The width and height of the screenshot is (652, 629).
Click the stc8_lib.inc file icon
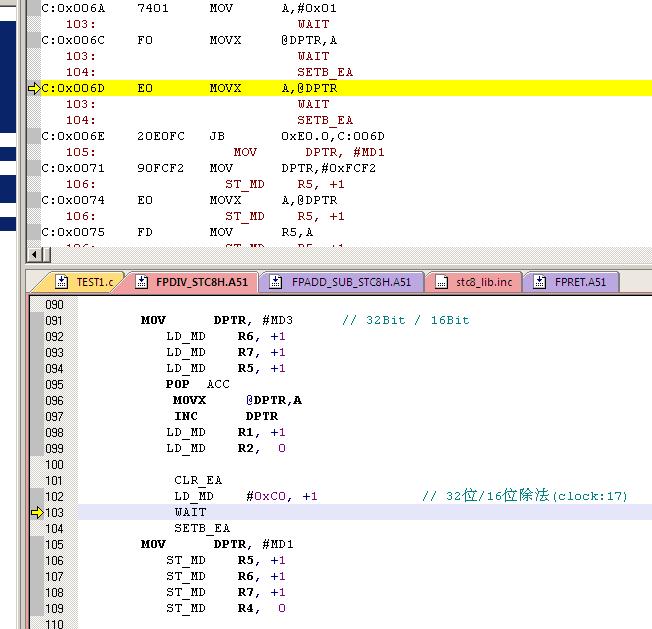(441, 282)
